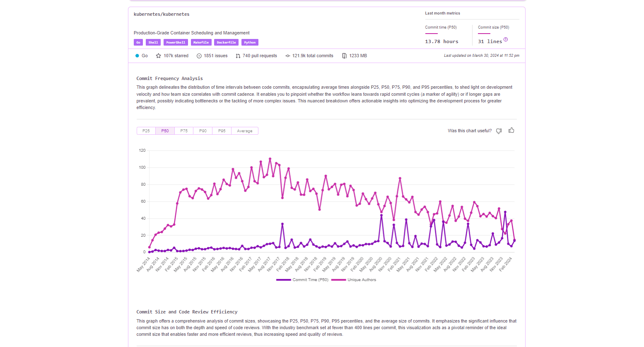Click the Go language badge
The image size is (644, 347).
[x=138, y=42]
